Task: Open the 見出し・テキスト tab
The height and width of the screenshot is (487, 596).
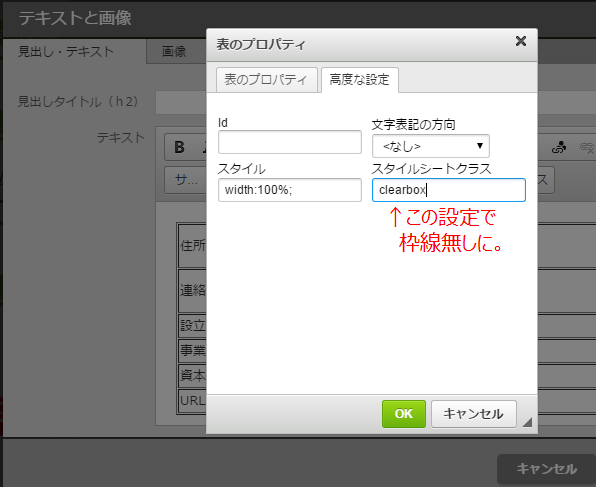Action: tap(66, 52)
